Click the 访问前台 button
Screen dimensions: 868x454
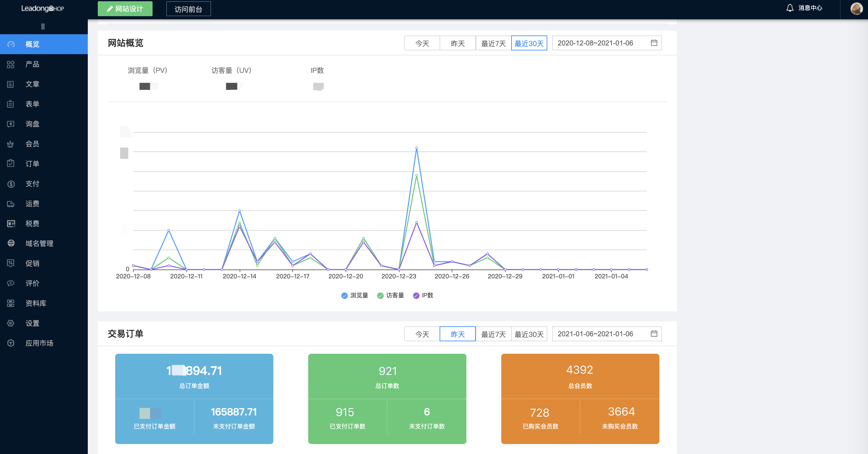(x=188, y=9)
